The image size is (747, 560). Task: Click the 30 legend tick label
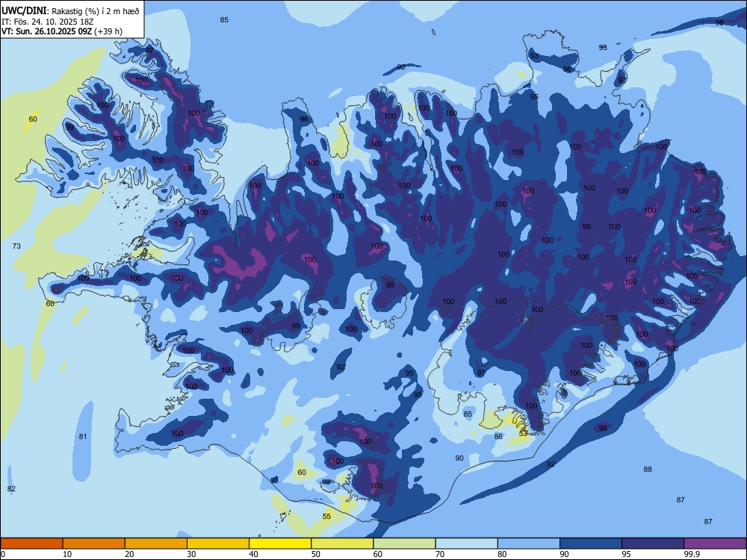(x=191, y=554)
